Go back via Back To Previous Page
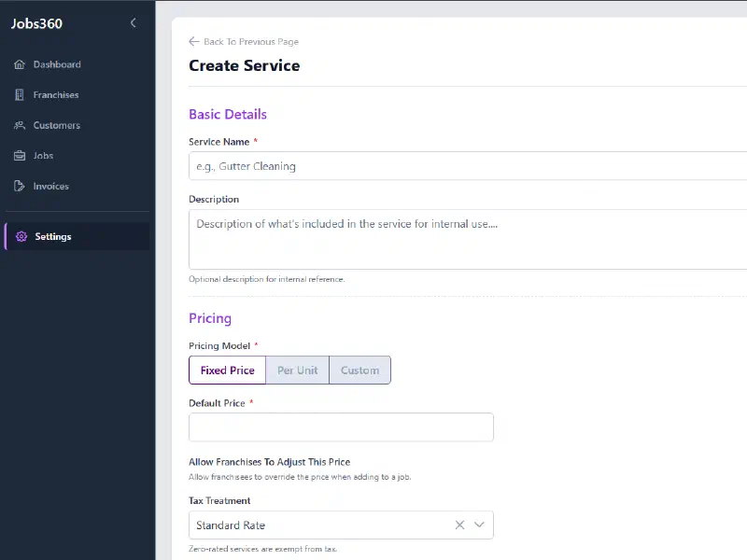The width and height of the screenshot is (747, 560). pos(244,41)
